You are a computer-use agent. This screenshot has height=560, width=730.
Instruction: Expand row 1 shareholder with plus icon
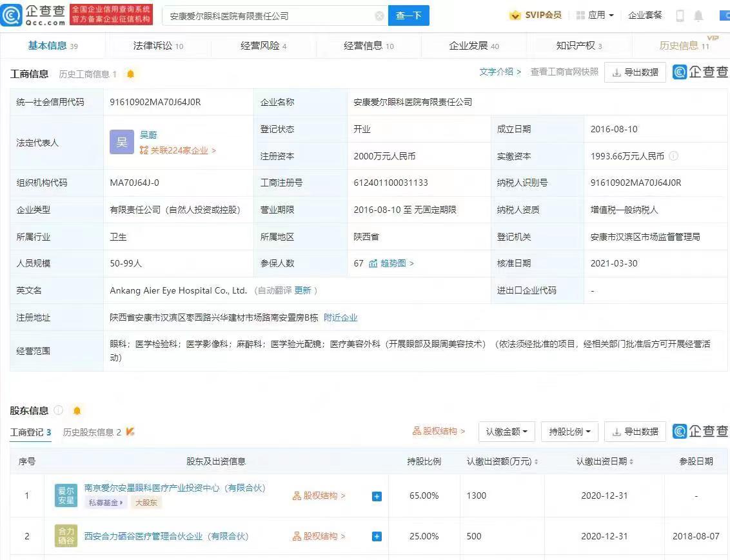click(377, 496)
